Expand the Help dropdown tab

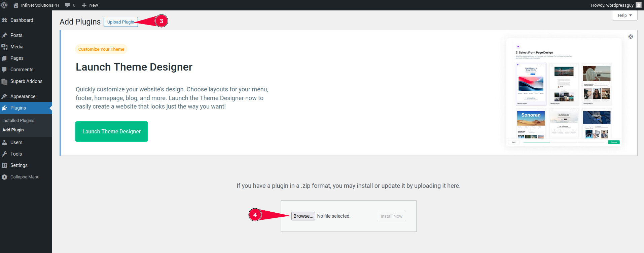click(x=624, y=15)
